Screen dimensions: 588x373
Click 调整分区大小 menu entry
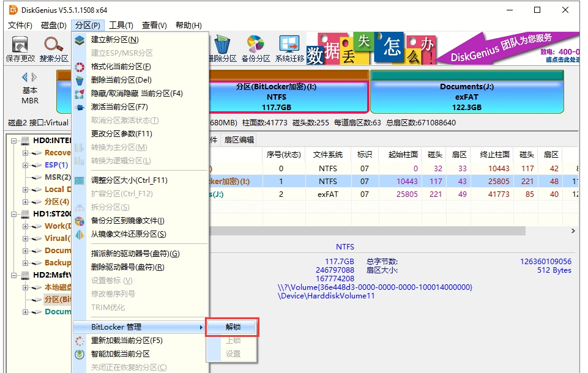coord(128,180)
